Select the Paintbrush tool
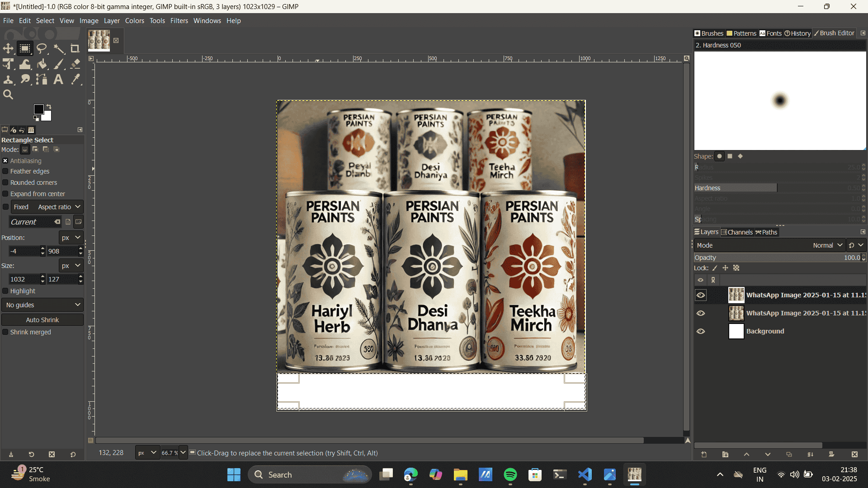The width and height of the screenshot is (868, 488). [59, 64]
